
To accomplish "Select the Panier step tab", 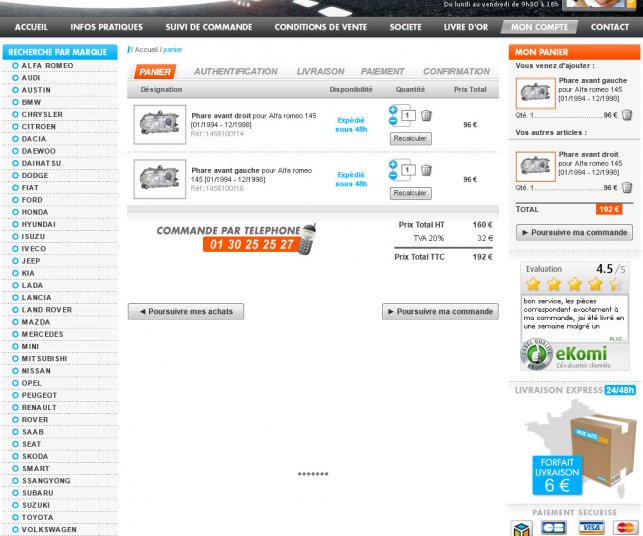I will point(155,72).
